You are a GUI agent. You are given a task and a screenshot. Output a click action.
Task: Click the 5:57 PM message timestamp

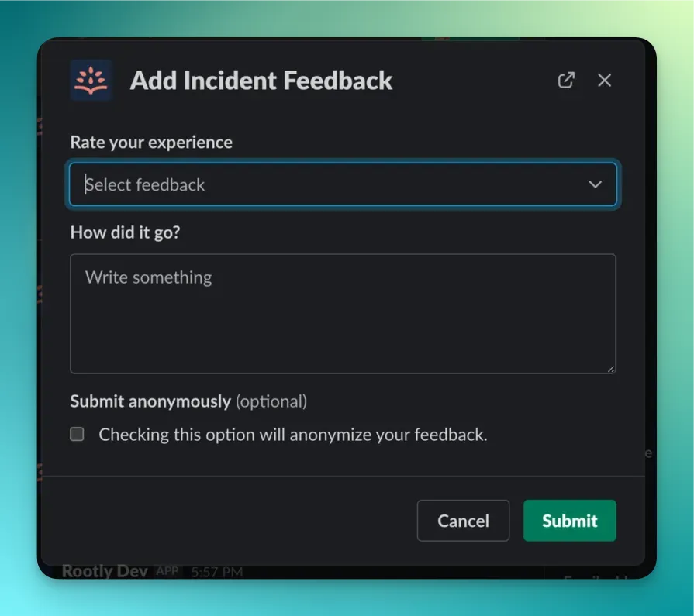tap(217, 572)
